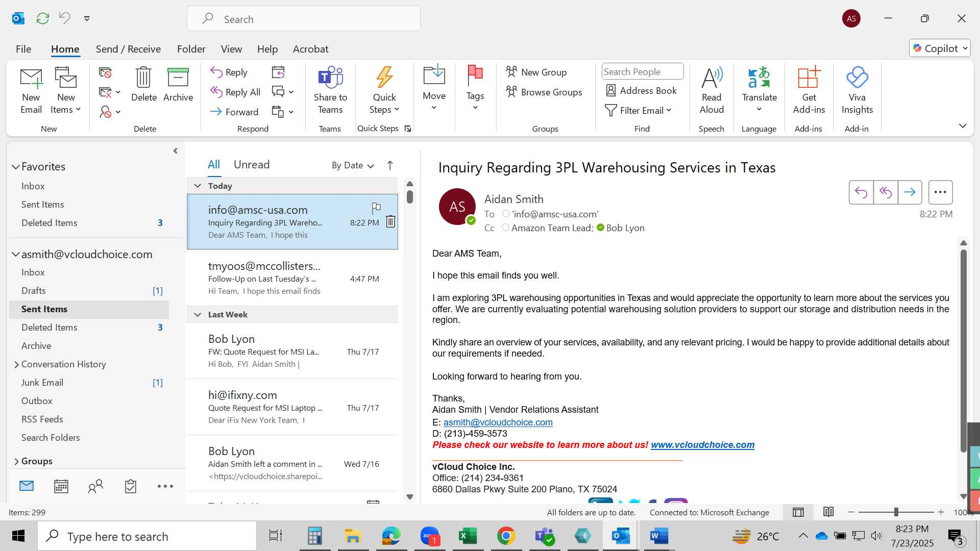Start Read Aloud
Image resolution: width=980 pixels, height=551 pixels.
[x=712, y=91]
